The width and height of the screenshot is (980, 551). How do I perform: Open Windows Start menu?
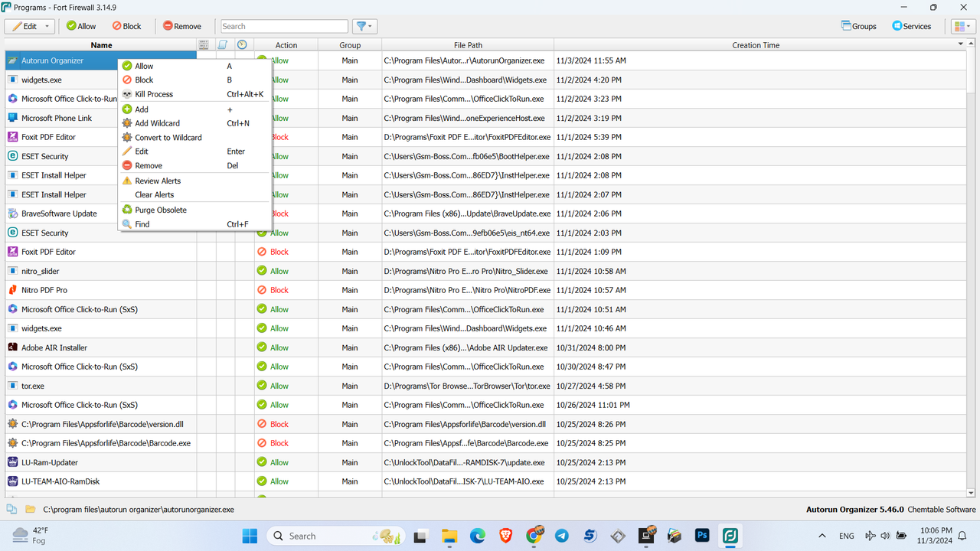[x=250, y=536]
